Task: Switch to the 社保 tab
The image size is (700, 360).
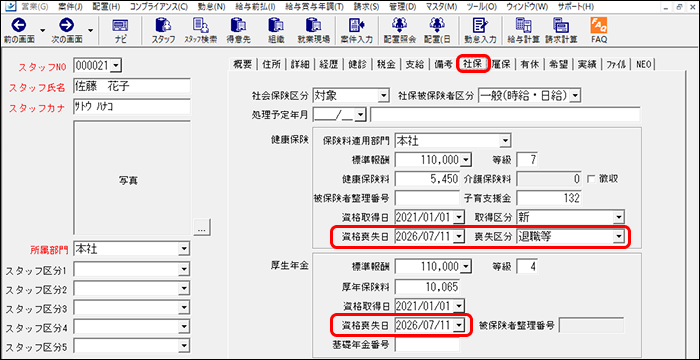Action: [473, 64]
